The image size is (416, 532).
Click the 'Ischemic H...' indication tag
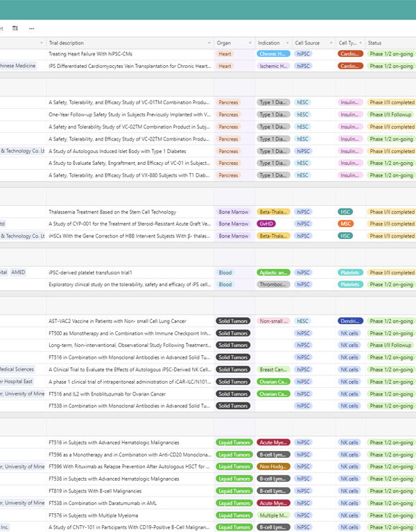(273, 66)
